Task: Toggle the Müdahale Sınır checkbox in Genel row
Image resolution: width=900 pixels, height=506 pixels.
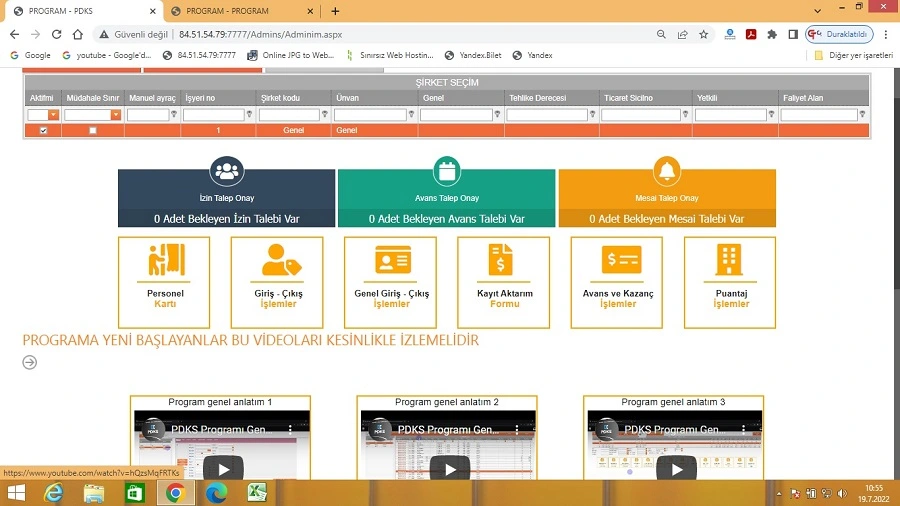Action: (93, 131)
